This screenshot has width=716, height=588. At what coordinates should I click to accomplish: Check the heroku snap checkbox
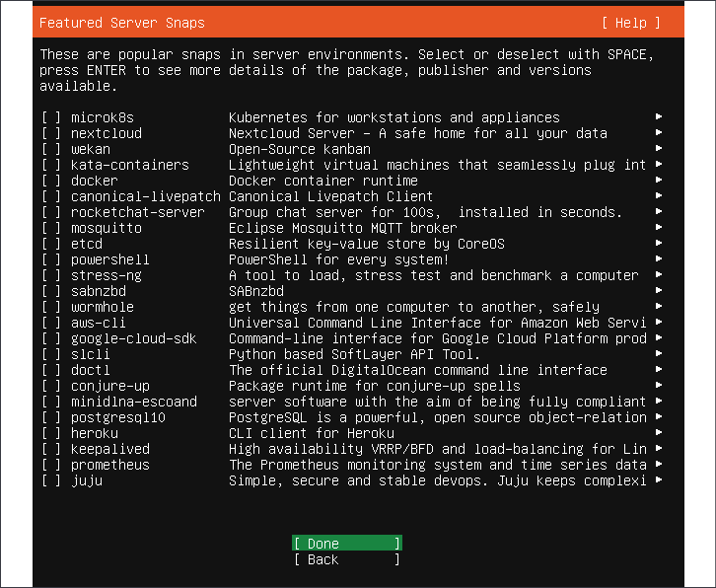[x=51, y=433]
